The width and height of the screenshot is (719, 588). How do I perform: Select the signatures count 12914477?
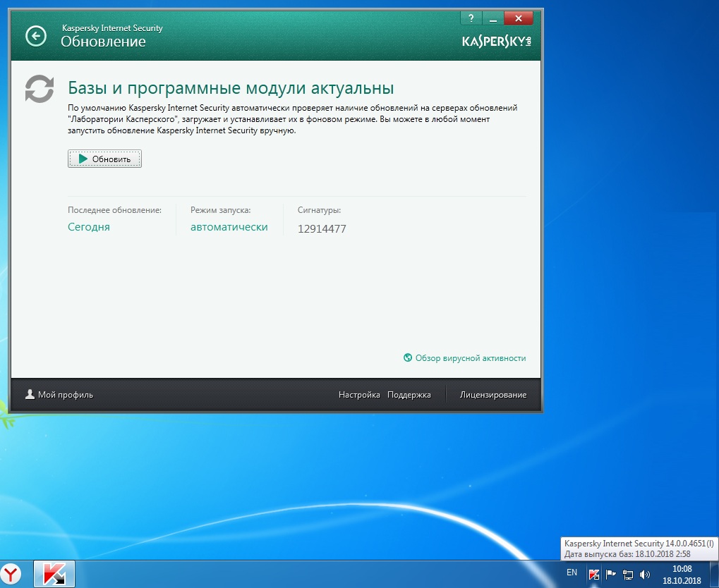322,228
